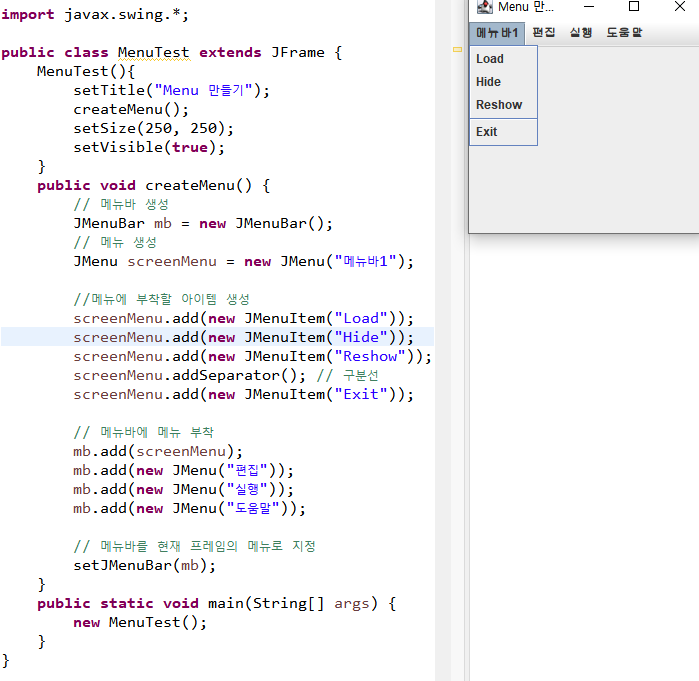Choose Exit from the dropdown menu
Image resolution: width=699 pixels, height=681 pixels.
503,132
